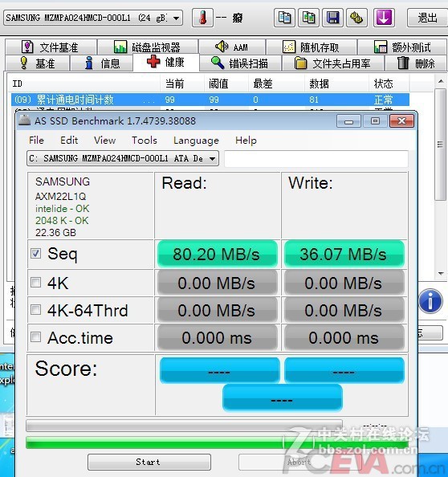Open the Tools menu
The width and height of the screenshot is (448, 477).
click(145, 141)
